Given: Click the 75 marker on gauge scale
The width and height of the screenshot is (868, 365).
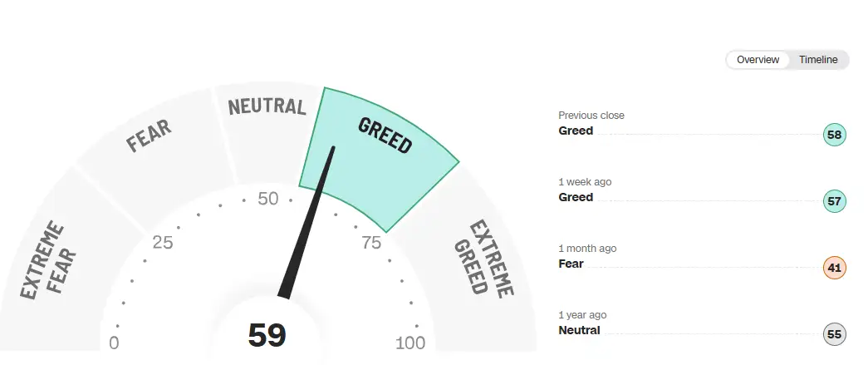Looking at the screenshot, I should point(371,242).
